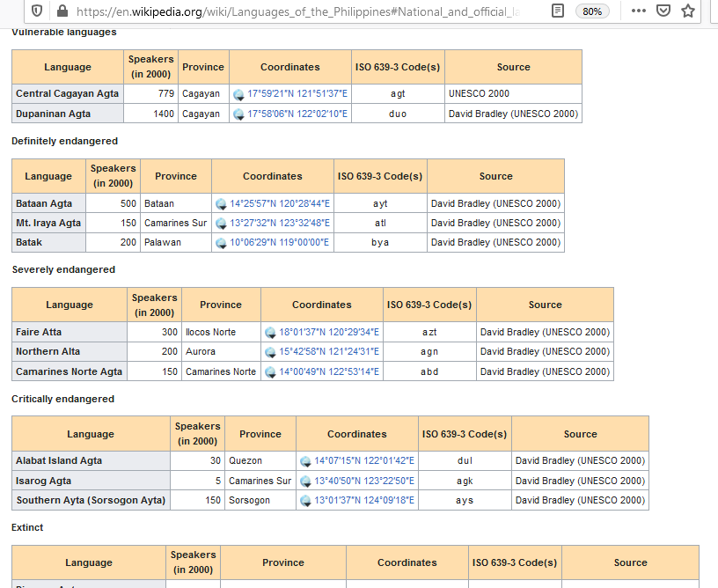Click the 'Aurora' province cell

221,352
